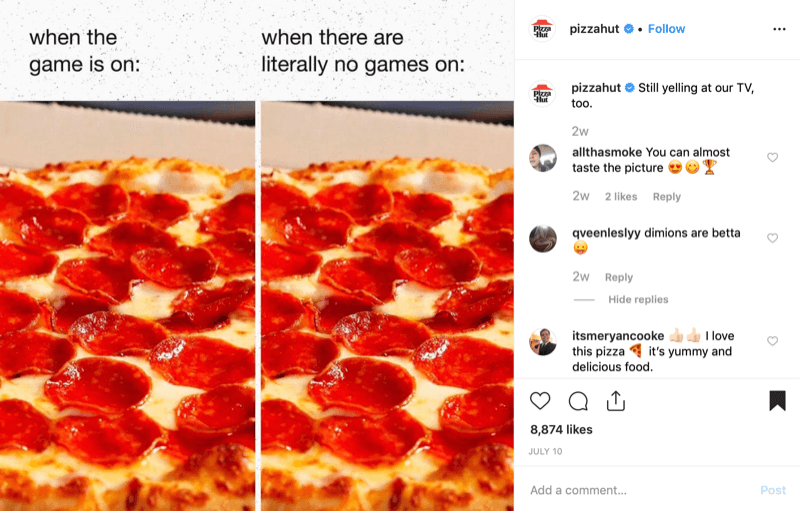Reply to qveenleslyy's comment

(x=619, y=277)
